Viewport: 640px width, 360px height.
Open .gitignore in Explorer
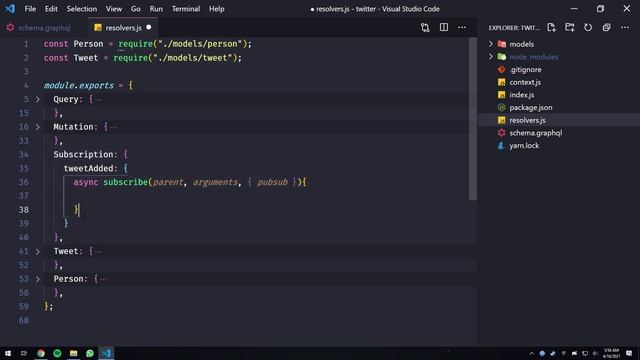click(525, 69)
